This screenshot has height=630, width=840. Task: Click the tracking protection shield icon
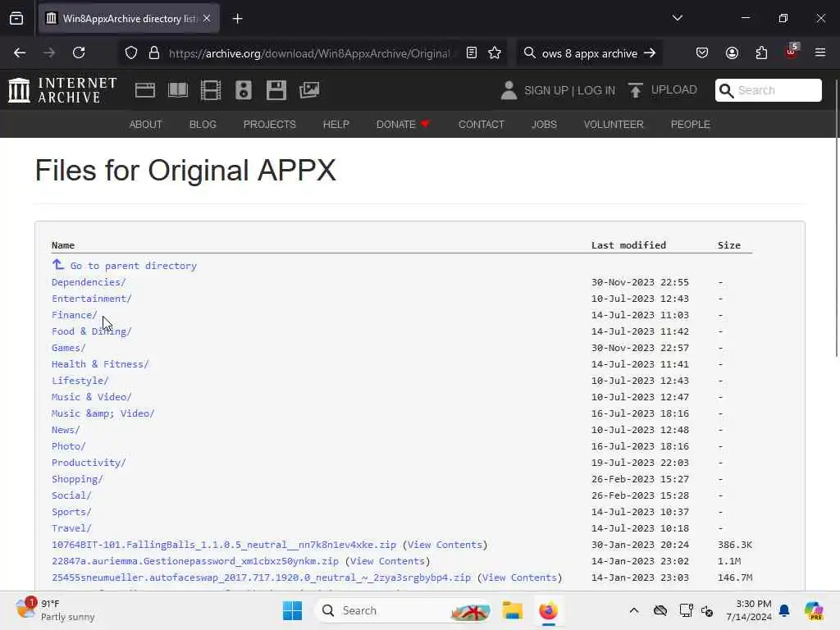[x=131, y=53]
